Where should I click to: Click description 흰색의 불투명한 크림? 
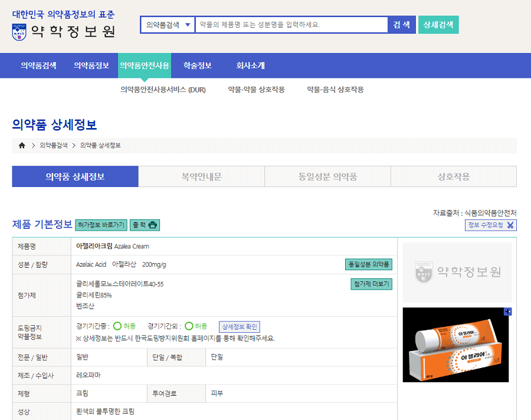click(x=106, y=411)
